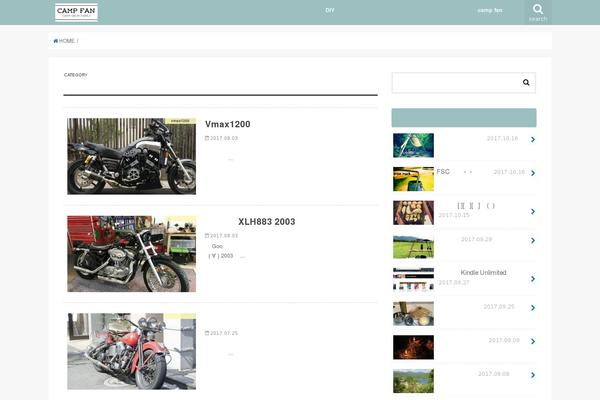
Task: Open the XLH883 Harley garage thumbnail
Action: click(132, 254)
